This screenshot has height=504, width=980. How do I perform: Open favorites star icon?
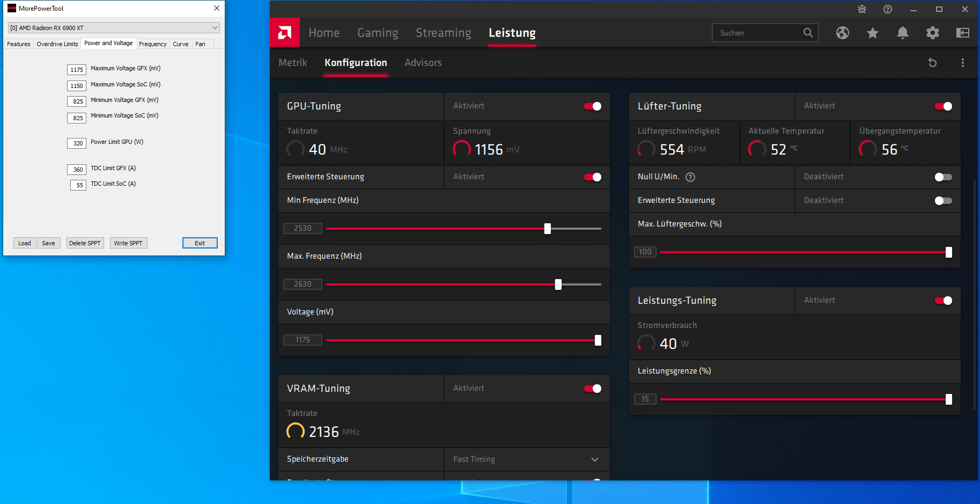pos(873,33)
